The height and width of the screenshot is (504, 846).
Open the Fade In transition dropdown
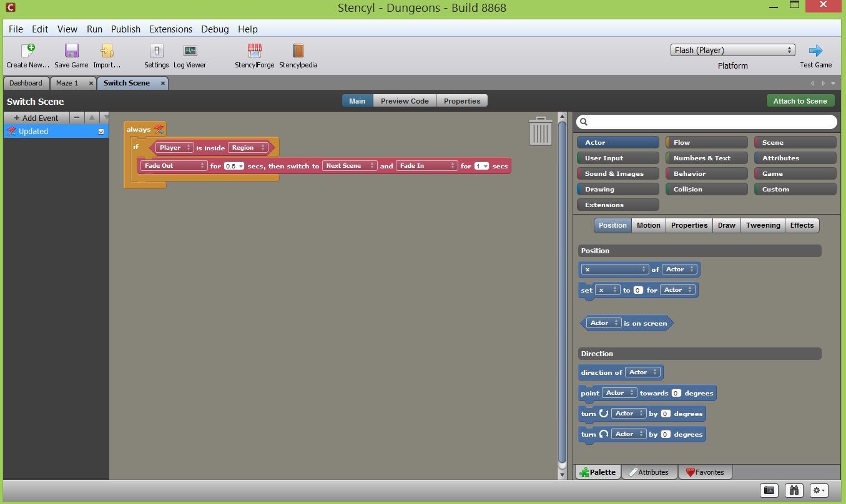point(426,165)
